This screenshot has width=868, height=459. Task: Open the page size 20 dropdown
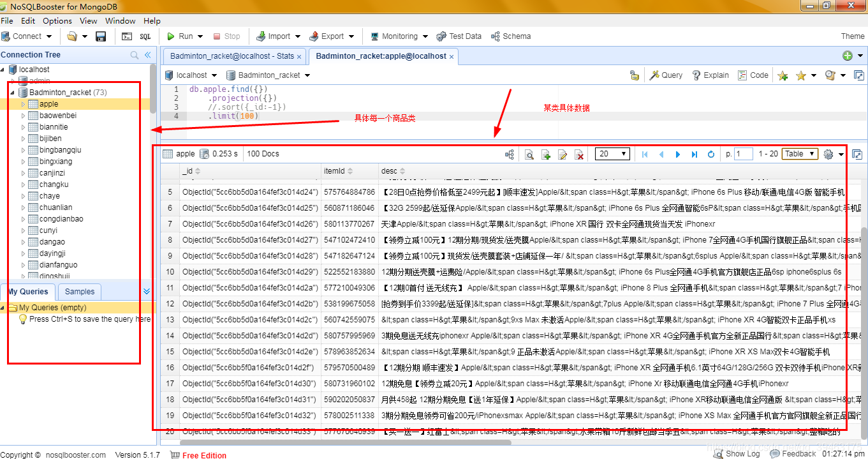[x=612, y=154]
